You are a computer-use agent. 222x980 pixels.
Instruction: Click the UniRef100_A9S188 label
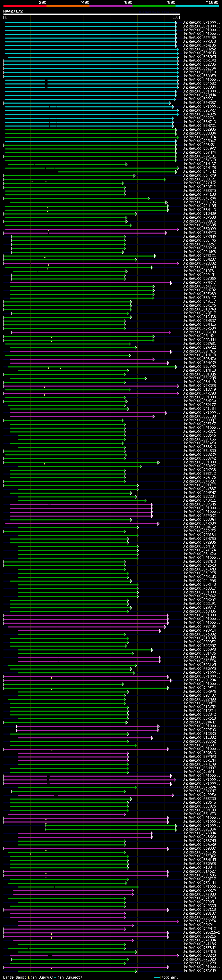pos(199,332)
